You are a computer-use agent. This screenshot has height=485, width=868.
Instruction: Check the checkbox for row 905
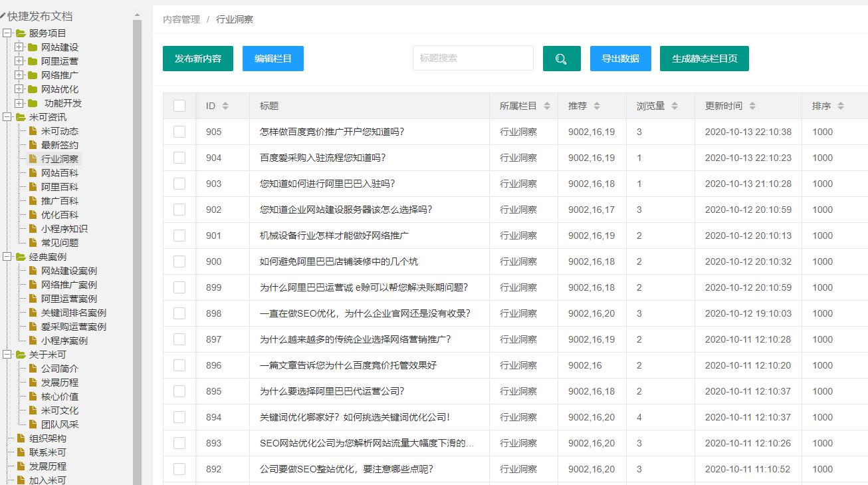click(x=179, y=132)
